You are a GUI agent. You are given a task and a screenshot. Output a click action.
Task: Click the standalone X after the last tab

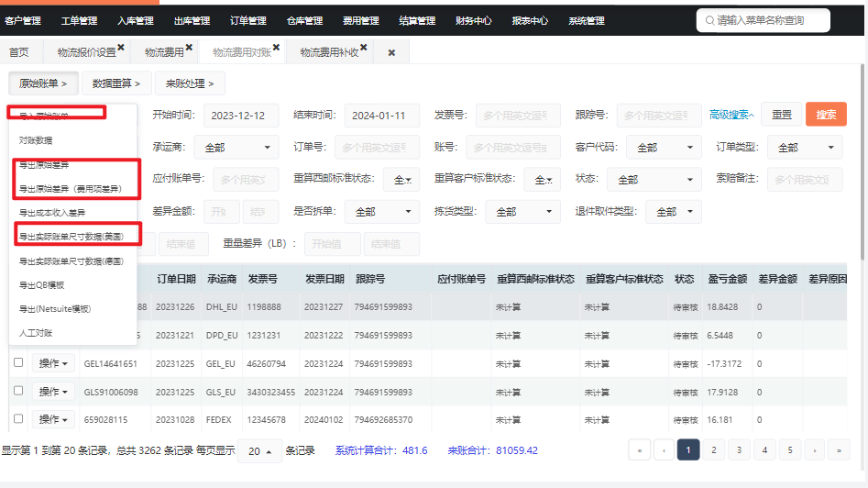pyautogui.click(x=391, y=52)
